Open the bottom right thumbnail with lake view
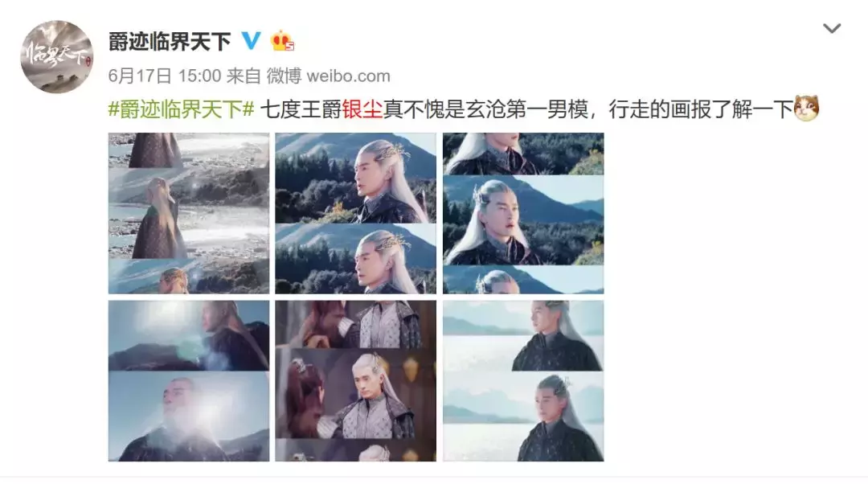 tap(523, 381)
